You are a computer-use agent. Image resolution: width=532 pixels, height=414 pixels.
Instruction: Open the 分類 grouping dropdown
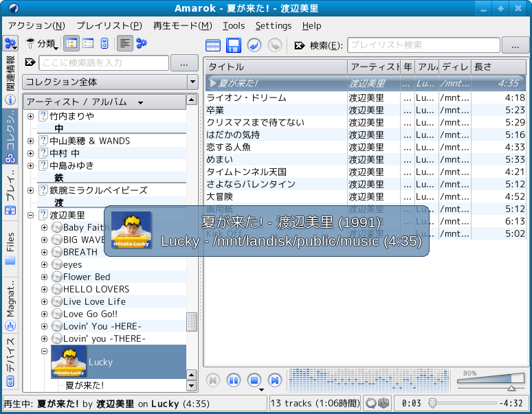(x=47, y=44)
